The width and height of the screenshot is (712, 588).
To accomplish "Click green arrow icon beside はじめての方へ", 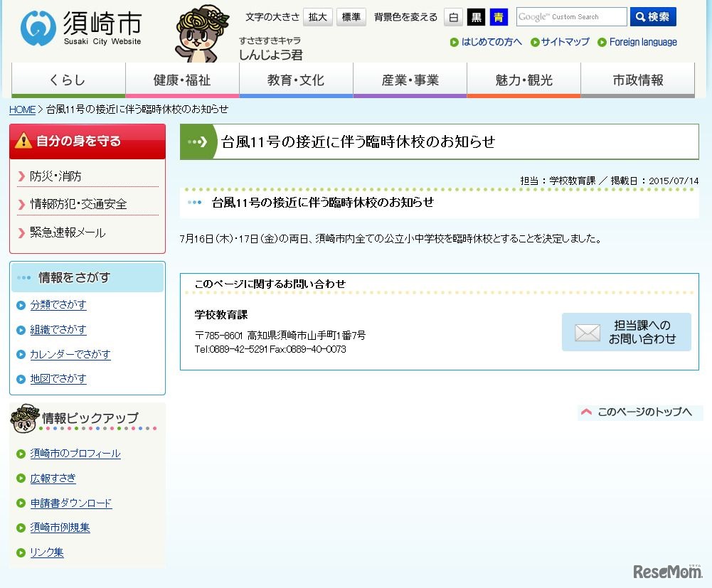I will tap(454, 42).
